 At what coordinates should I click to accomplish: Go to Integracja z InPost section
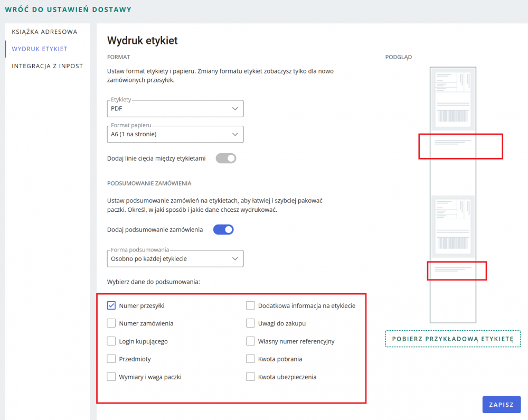(x=48, y=66)
